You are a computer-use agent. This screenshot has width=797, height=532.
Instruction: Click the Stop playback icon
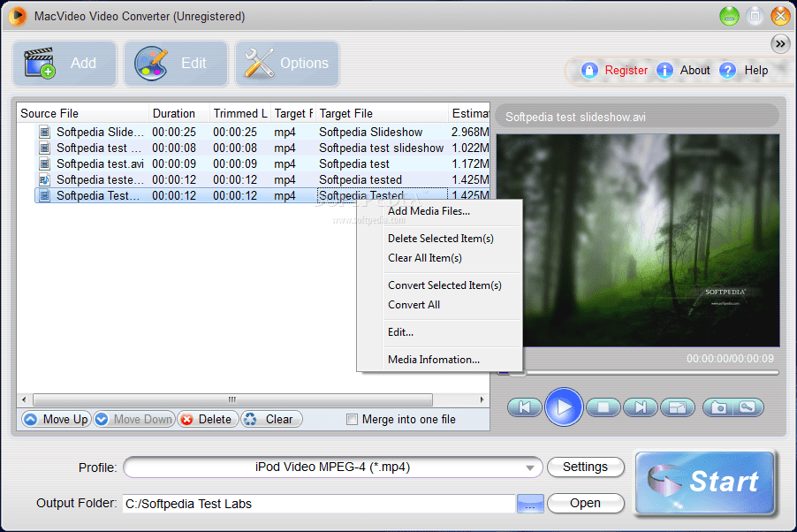pos(602,407)
